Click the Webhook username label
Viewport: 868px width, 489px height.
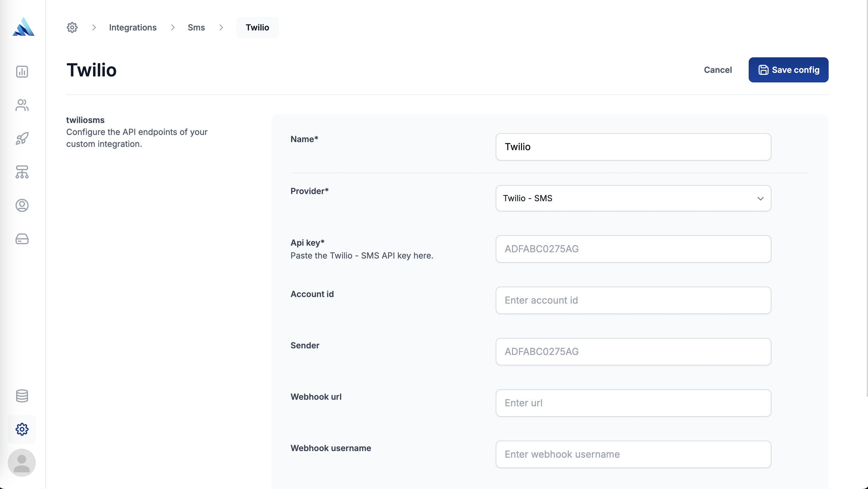(330, 448)
